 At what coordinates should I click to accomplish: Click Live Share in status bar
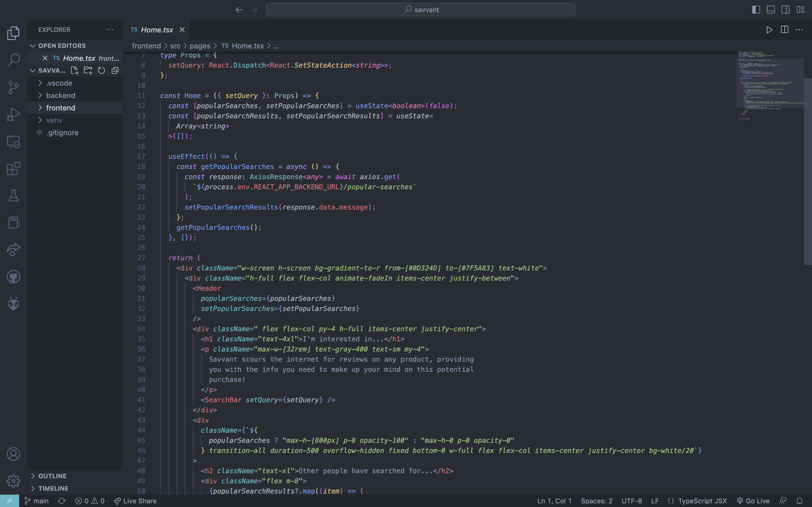coord(136,501)
